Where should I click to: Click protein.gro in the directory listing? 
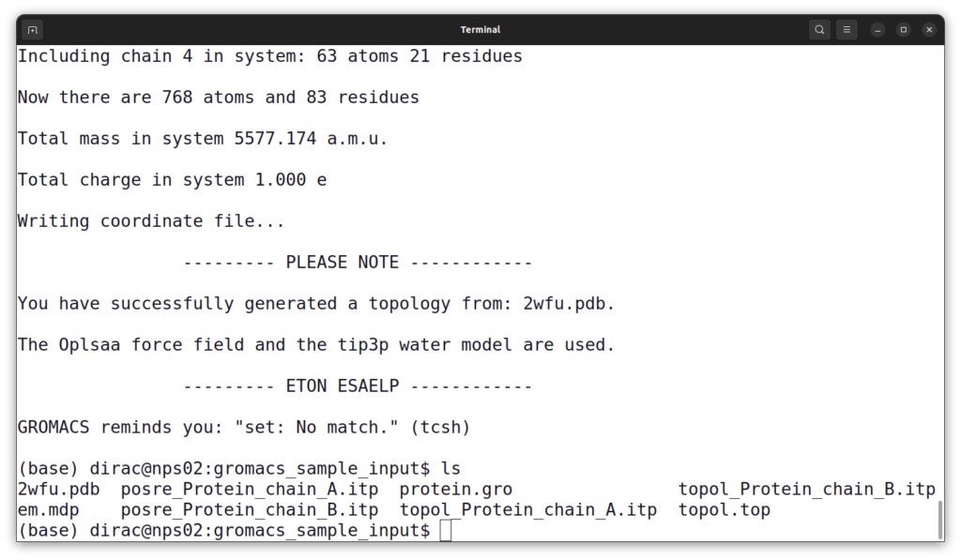coord(455,489)
